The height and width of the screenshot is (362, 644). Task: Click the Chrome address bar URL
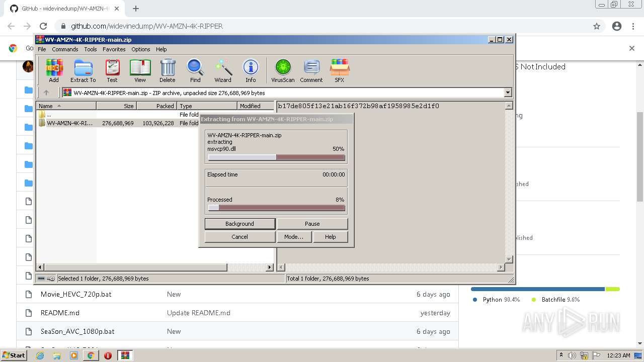(146, 26)
